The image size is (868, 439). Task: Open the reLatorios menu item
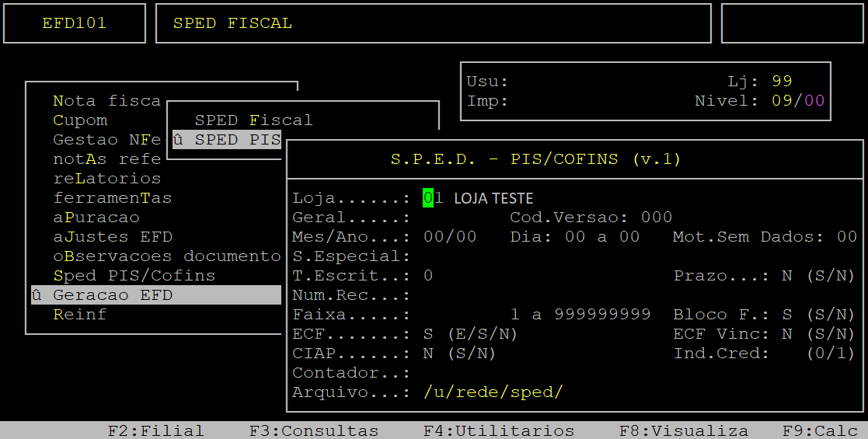coord(106,178)
